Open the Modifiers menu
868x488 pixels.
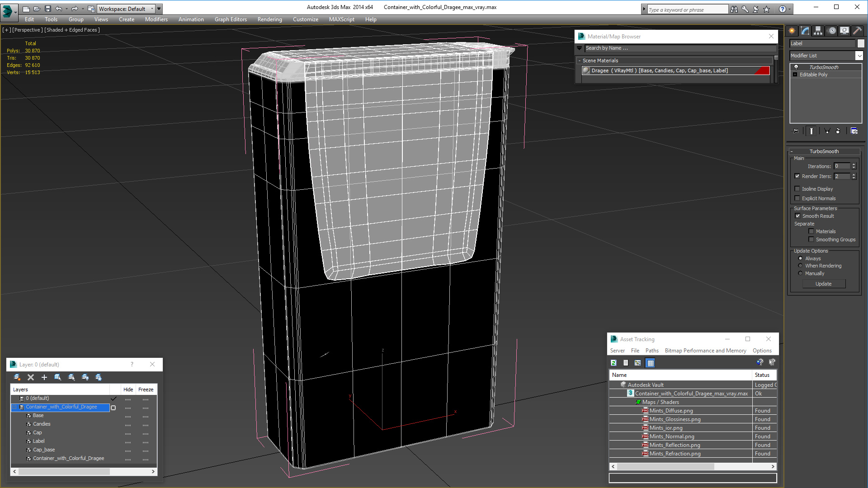[156, 19]
